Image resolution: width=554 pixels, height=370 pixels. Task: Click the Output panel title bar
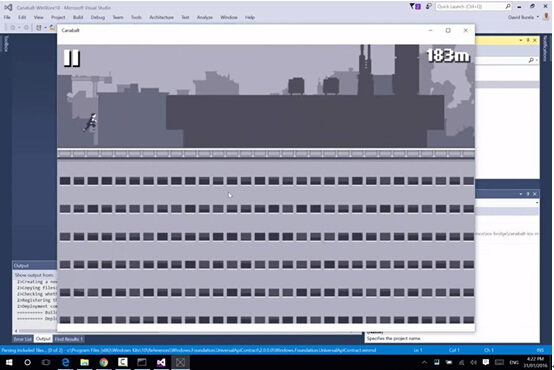(35, 265)
